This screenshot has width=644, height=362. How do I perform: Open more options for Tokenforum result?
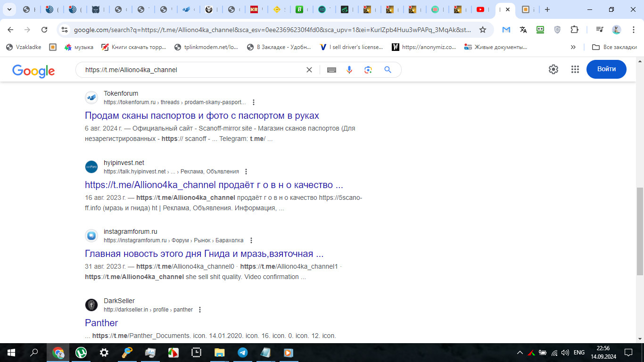click(x=254, y=102)
